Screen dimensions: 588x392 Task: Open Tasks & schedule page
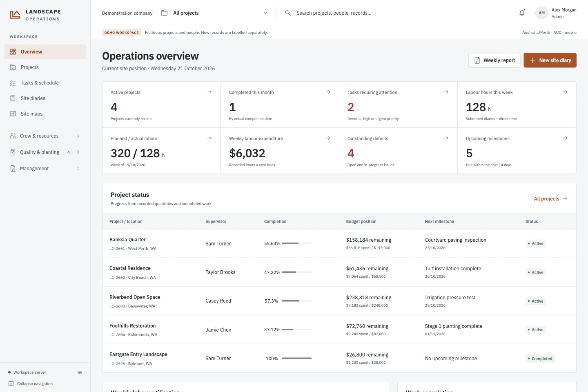[x=45, y=83]
